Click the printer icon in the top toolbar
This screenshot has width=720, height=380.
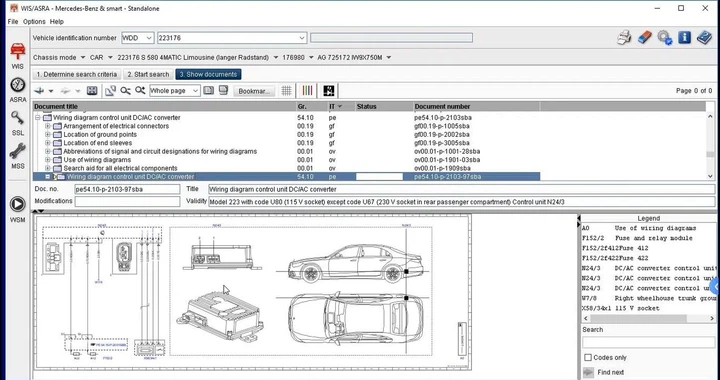pos(624,38)
